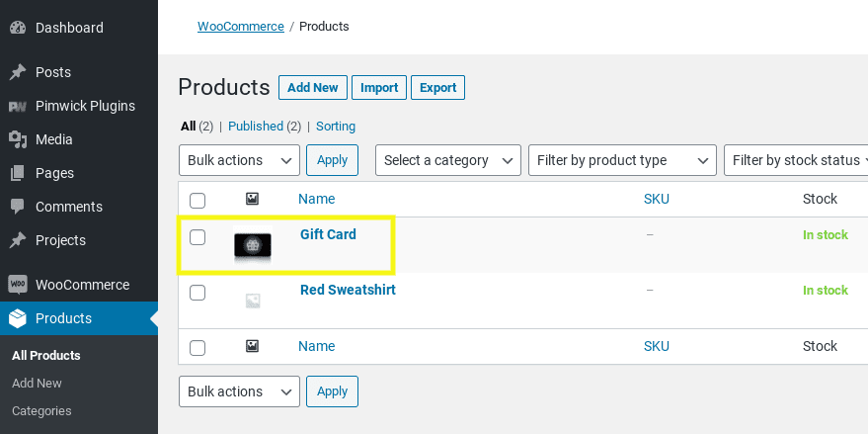Click the Posts pushpin icon
Screen dimensions: 868x434
click(x=17, y=72)
